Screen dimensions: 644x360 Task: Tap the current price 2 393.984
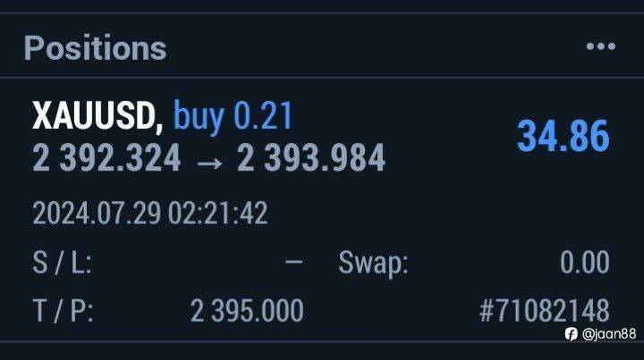point(311,159)
